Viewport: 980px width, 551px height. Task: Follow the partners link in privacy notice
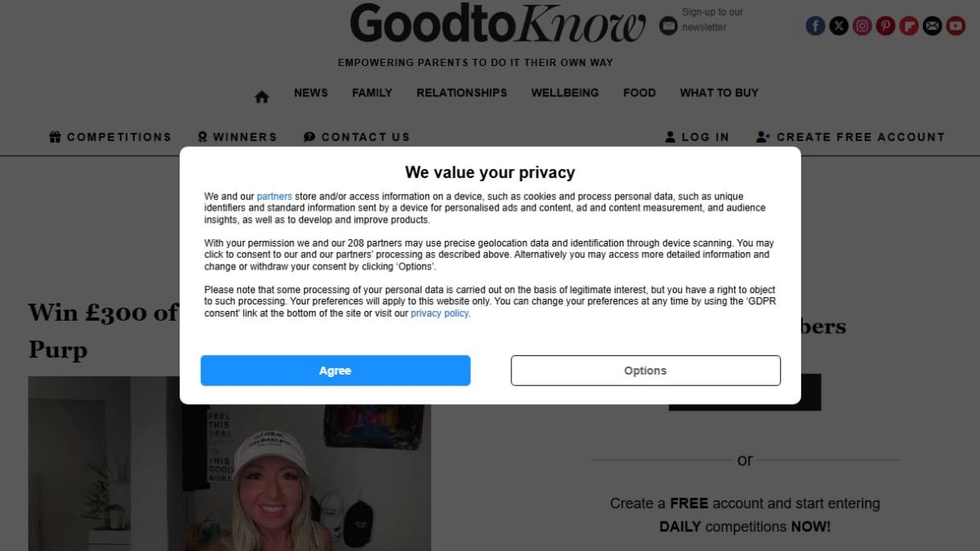pos(274,197)
